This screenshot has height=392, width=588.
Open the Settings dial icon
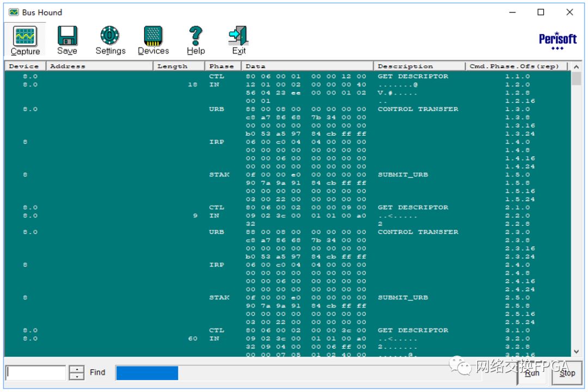click(x=110, y=35)
